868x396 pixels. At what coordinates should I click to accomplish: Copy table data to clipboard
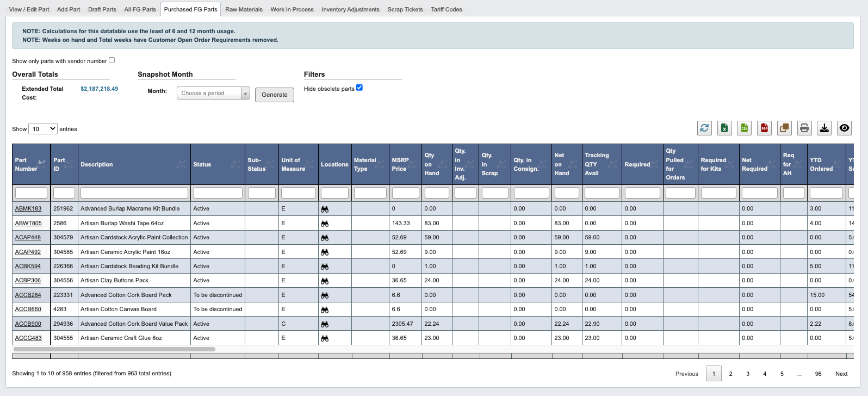click(784, 128)
